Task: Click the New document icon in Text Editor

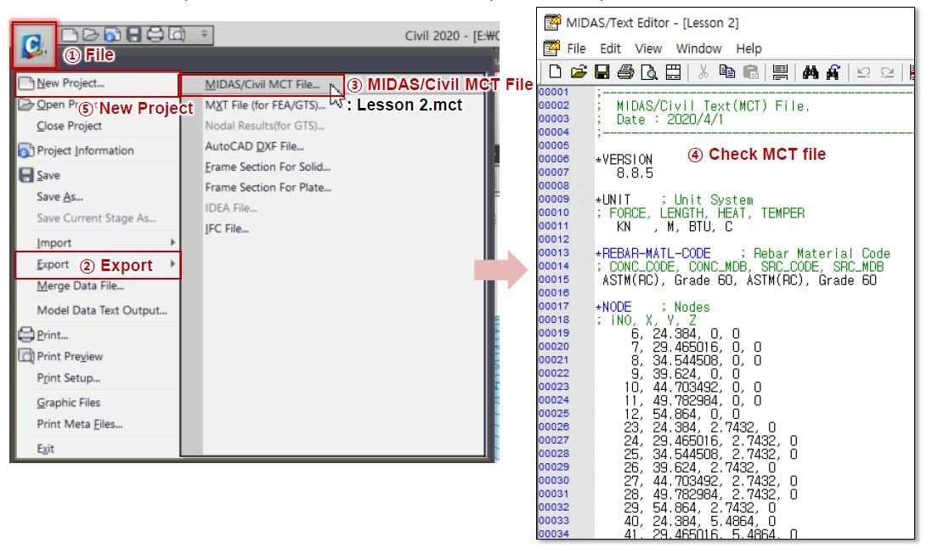Action: click(x=555, y=73)
